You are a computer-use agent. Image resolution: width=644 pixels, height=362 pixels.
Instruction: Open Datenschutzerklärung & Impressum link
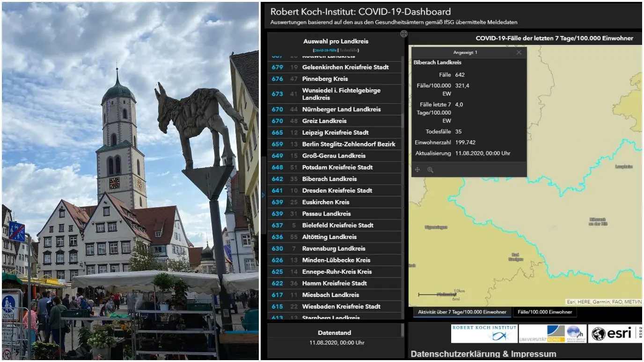tap(483, 354)
